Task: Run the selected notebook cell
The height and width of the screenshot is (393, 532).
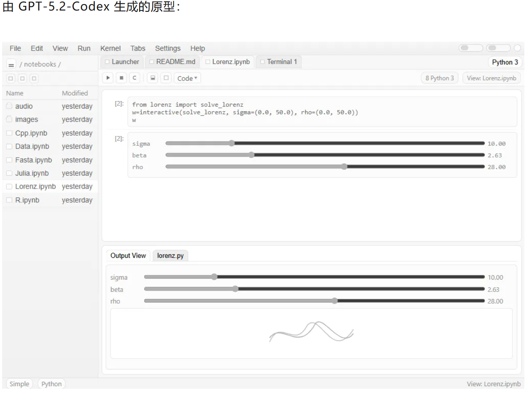Action: coord(108,78)
